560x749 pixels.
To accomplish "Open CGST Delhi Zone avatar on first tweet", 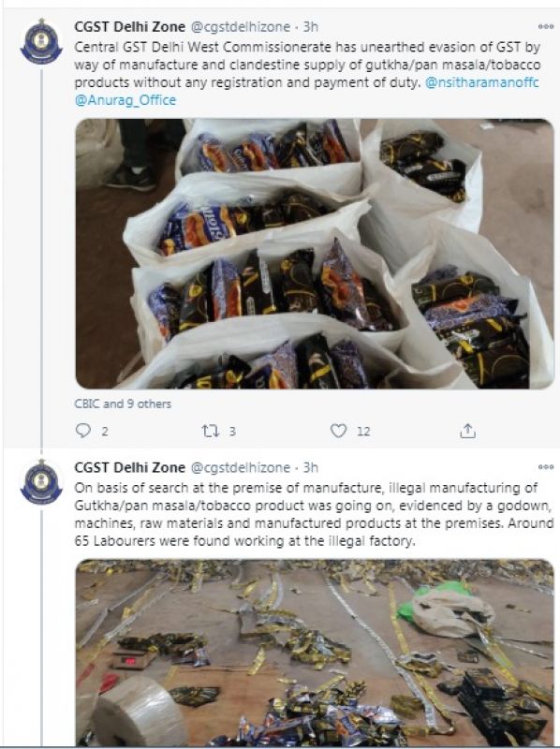I will (x=41, y=42).
